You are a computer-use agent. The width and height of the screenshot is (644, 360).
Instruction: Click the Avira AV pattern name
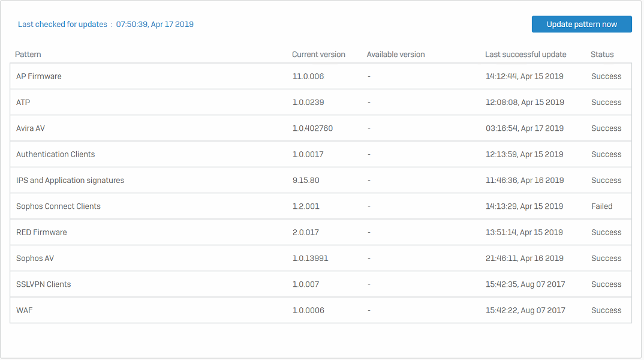31,128
